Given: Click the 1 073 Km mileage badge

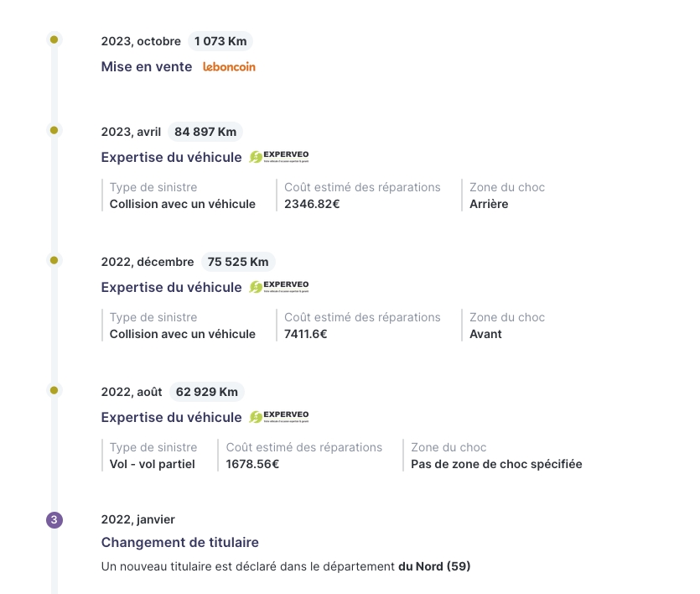Looking at the screenshot, I should (x=220, y=41).
